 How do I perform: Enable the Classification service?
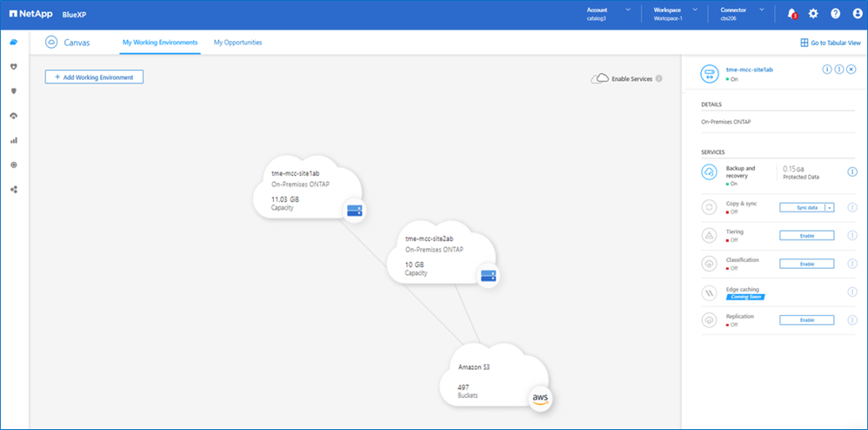click(806, 264)
